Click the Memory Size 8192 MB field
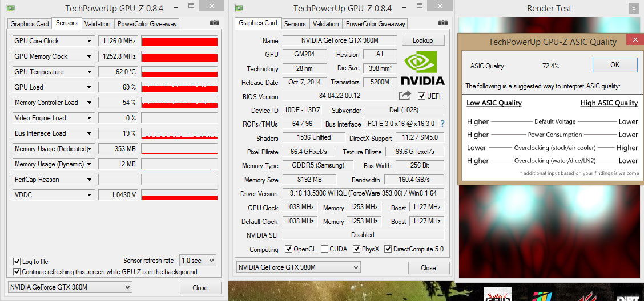The height and width of the screenshot is (301, 644). pos(309,180)
